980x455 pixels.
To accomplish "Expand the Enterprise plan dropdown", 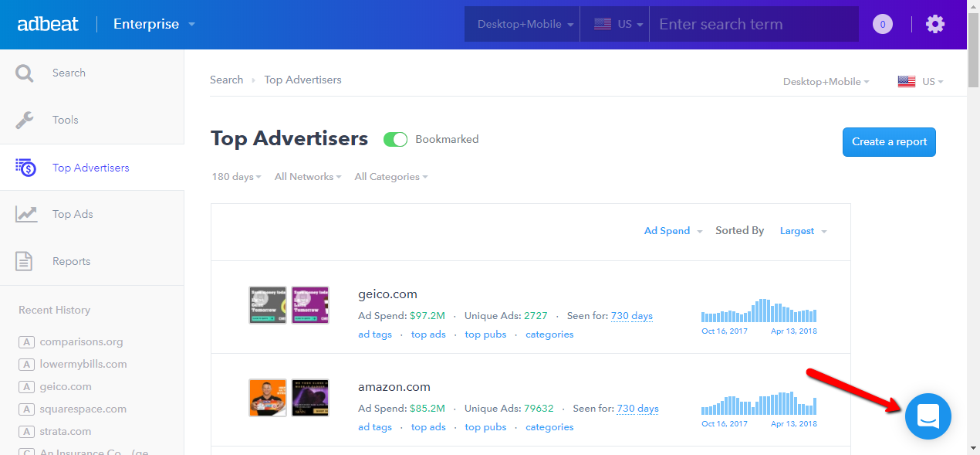I will pyautogui.click(x=154, y=24).
